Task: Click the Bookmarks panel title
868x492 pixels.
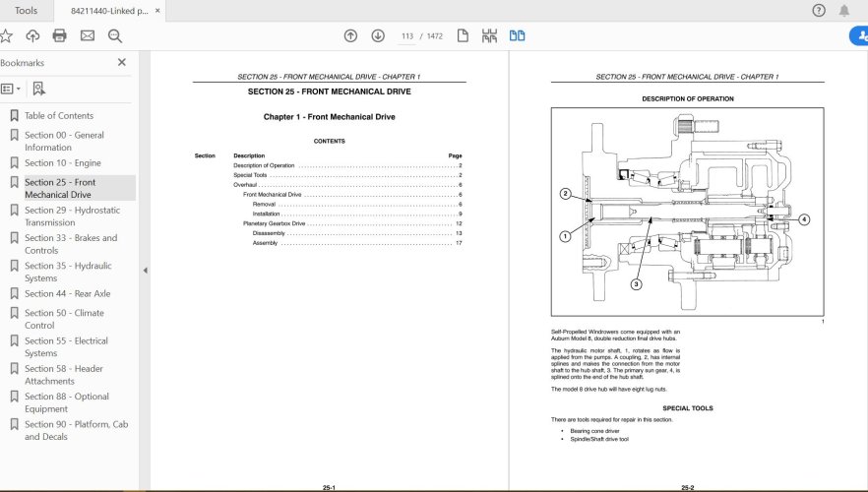Action: click(22, 63)
